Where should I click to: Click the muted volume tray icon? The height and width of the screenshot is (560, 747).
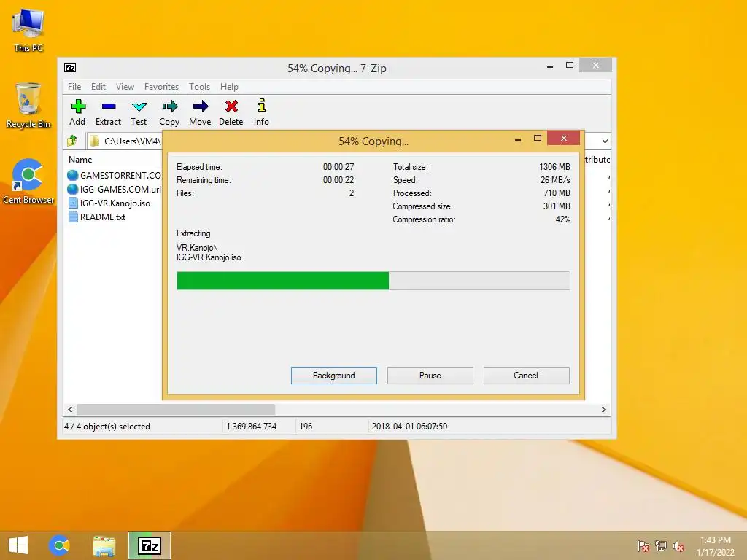point(678,546)
